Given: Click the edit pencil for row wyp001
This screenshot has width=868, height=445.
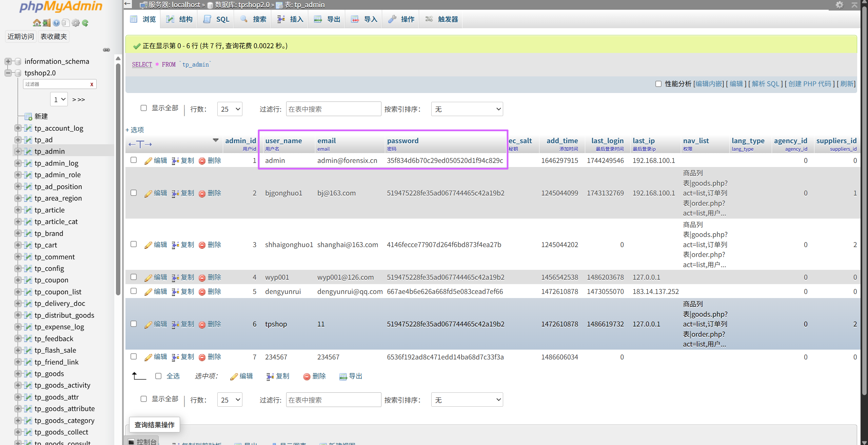Looking at the screenshot, I should pyautogui.click(x=148, y=278).
